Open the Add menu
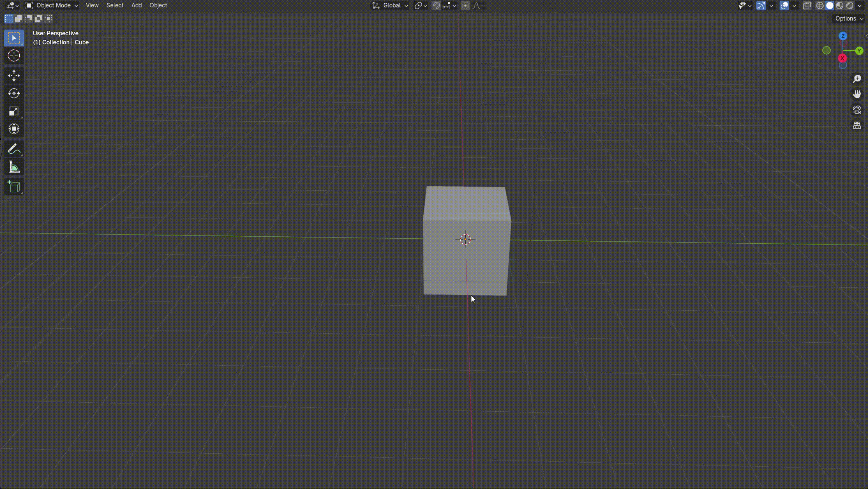The width and height of the screenshot is (868, 489). coord(136,5)
